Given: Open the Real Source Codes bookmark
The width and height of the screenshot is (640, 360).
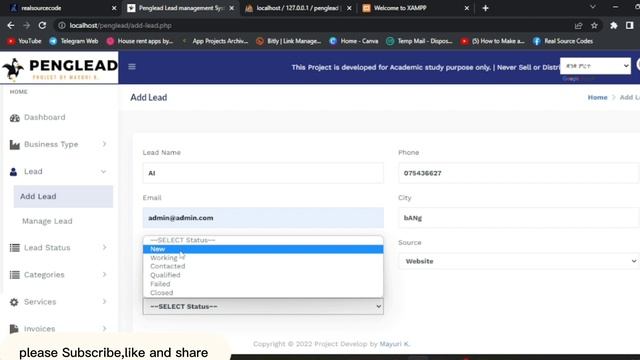Looking at the screenshot, I should (563, 41).
